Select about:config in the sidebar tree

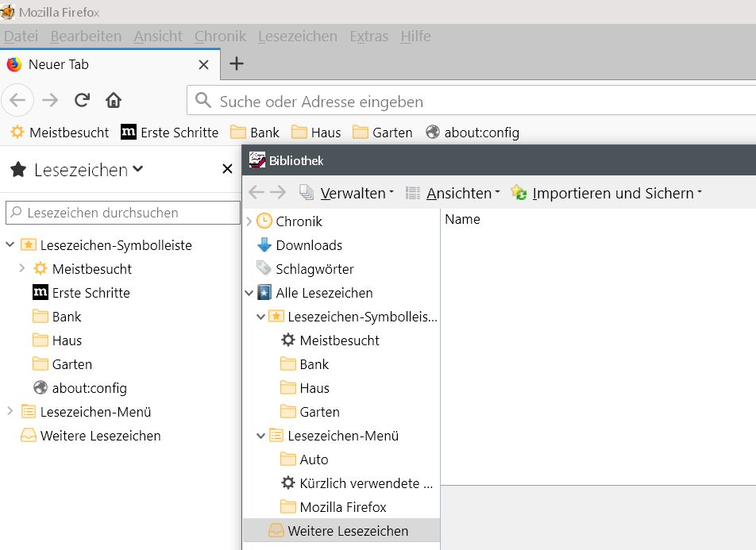(x=80, y=387)
